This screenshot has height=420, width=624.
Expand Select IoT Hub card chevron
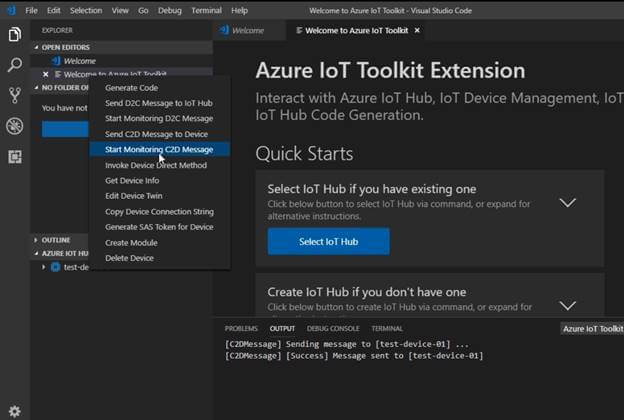tap(567, 203)
